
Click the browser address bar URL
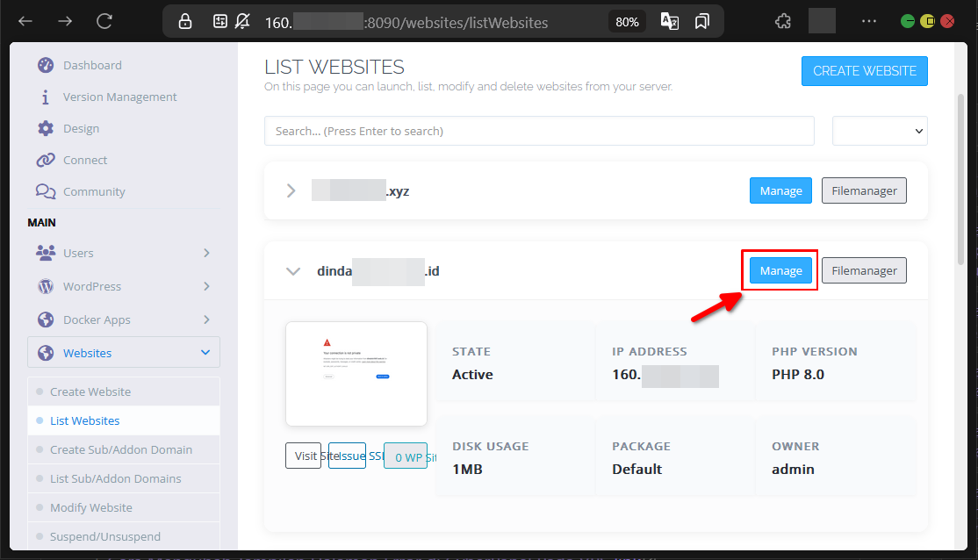tap(406, 23)
